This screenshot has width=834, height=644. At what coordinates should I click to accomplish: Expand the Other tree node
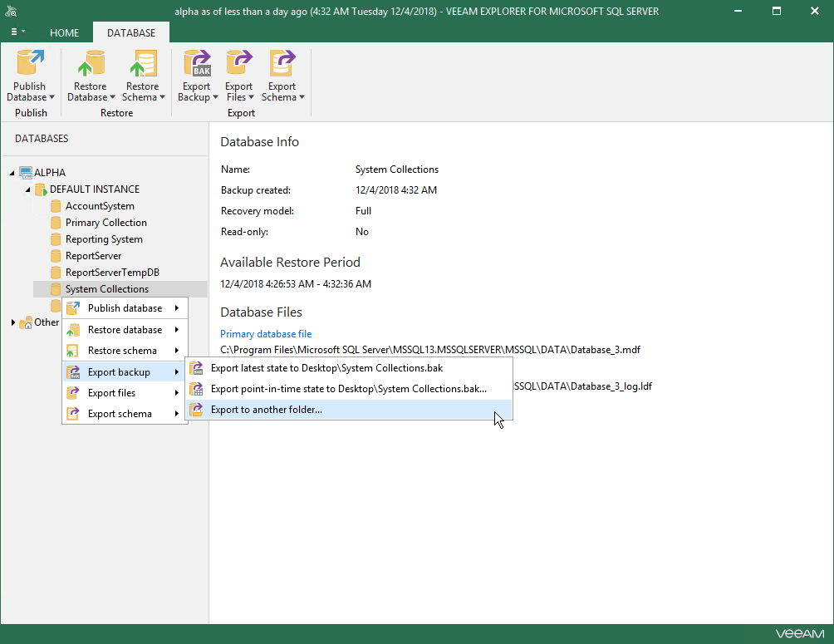[12, 322]
